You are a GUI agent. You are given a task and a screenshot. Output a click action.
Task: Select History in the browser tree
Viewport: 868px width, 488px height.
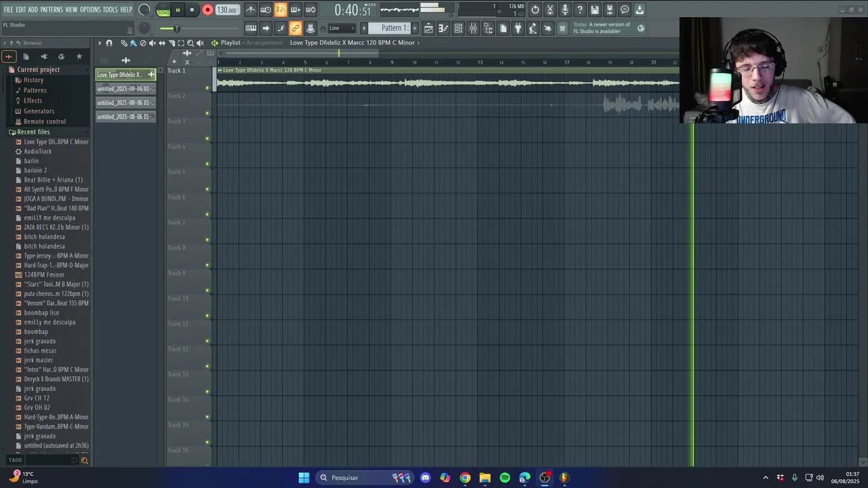click(x=33, y=80)
